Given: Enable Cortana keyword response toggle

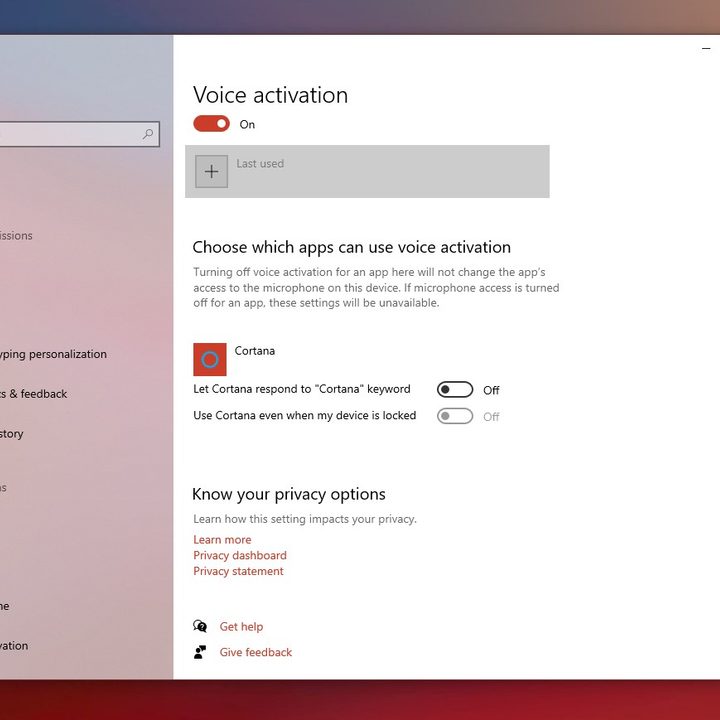Looking at the screenshot, I should pyautogui.click(x=455, y=389).
